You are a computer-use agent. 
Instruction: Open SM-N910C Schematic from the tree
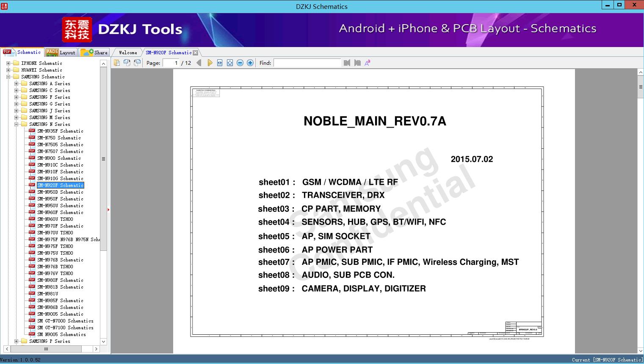[60, 165]
